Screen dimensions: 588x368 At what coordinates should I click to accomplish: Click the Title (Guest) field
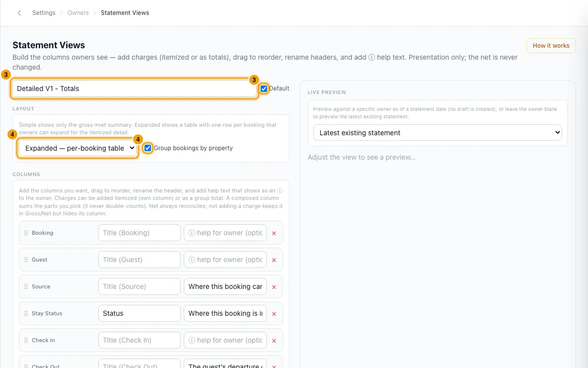pyautogui.click(x=140, y=260)
